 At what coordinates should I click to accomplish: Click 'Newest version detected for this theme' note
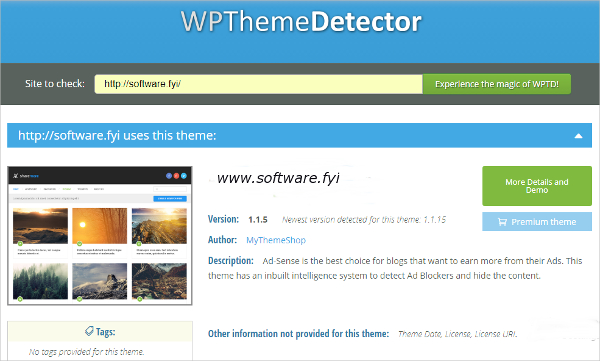[364, 220]
